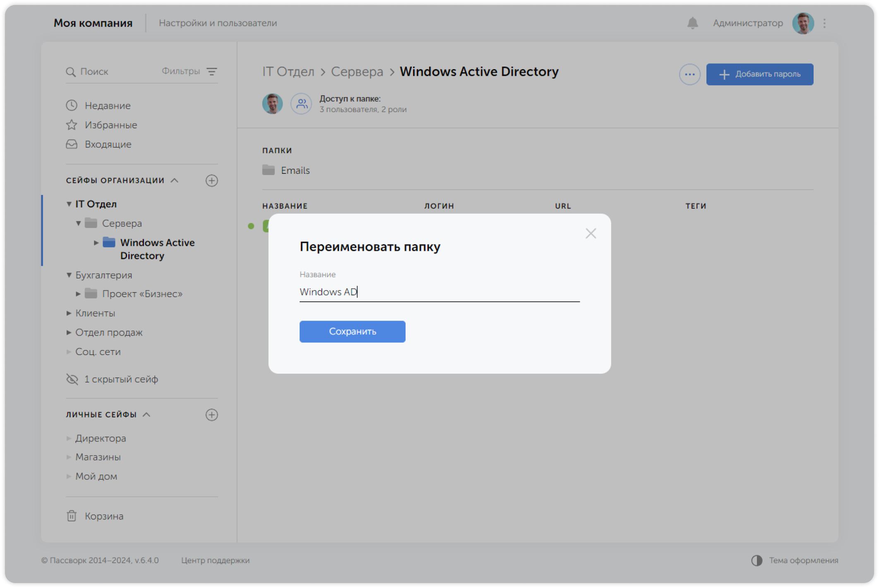
Task: Toggle the Тема оформления theme switch
Action: point(757,560)
